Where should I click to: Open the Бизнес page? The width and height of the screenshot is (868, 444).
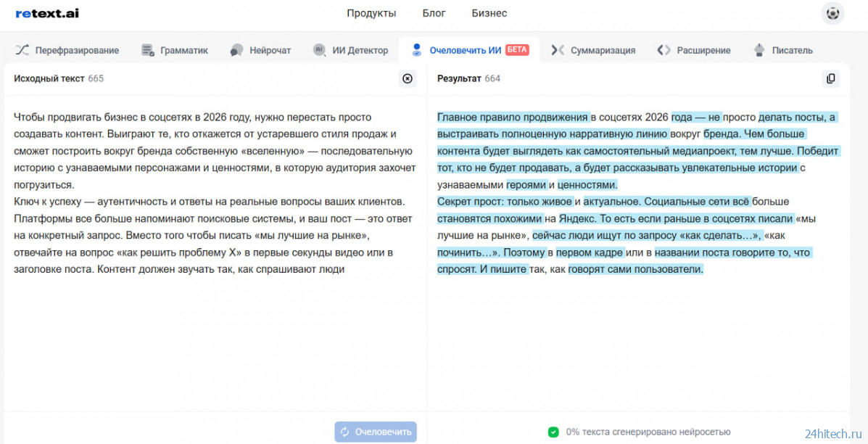(489, 13)
